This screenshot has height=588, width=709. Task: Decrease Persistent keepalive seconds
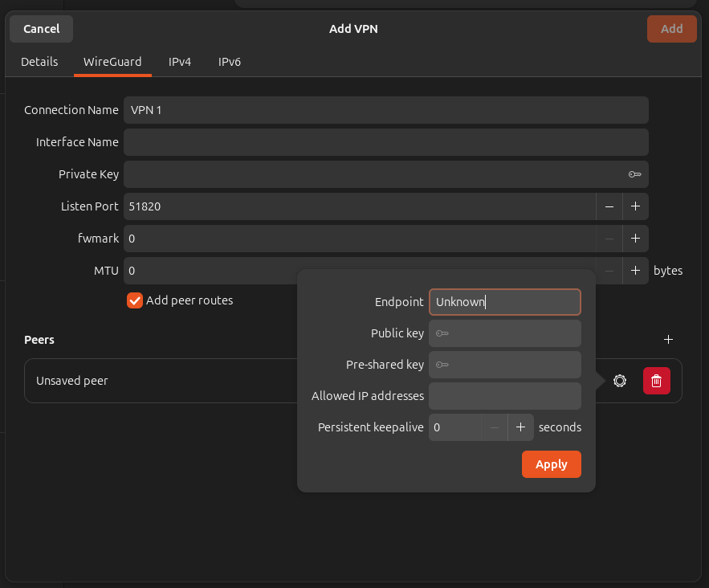(495, 427)
